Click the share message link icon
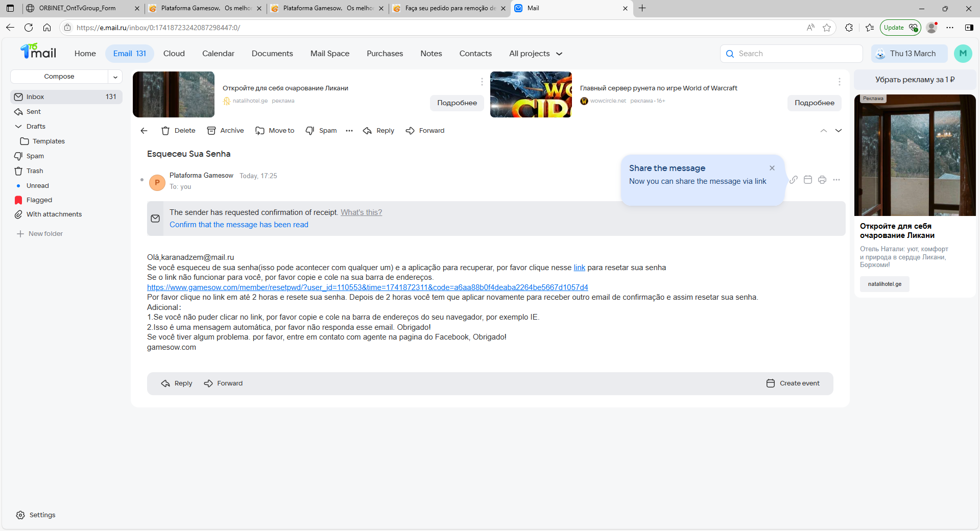The width and height of the screenshot is (980, 531). point(794,180)
